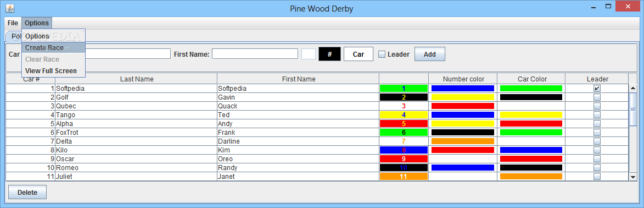Click First Name cell 'Gavin'
The image size is (644, 208).
298,97
